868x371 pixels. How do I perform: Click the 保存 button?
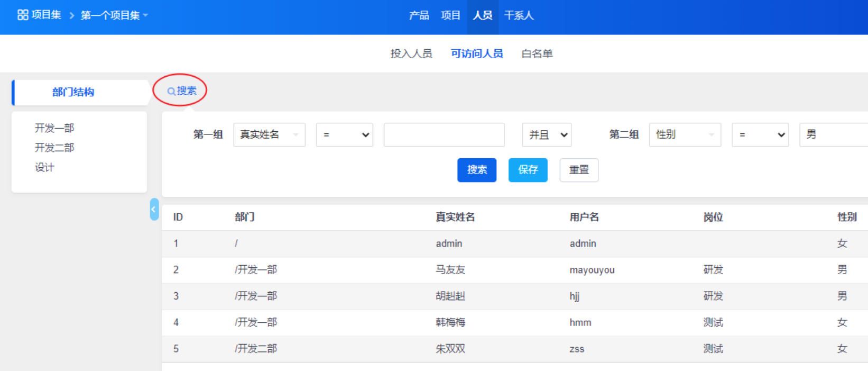pos(528,170)
